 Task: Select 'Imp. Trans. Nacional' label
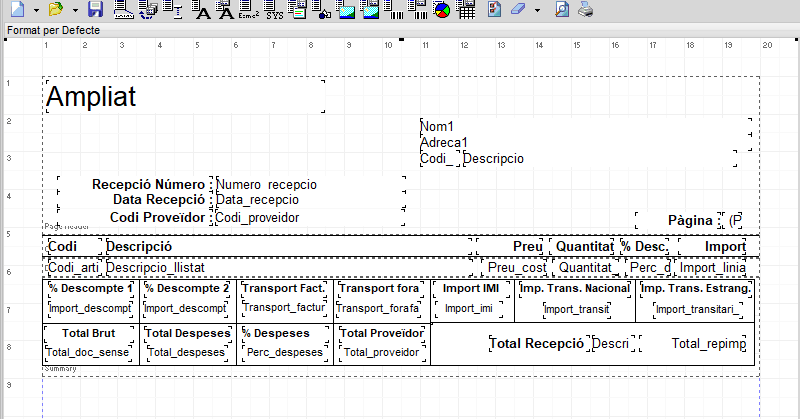pos(575,288)
